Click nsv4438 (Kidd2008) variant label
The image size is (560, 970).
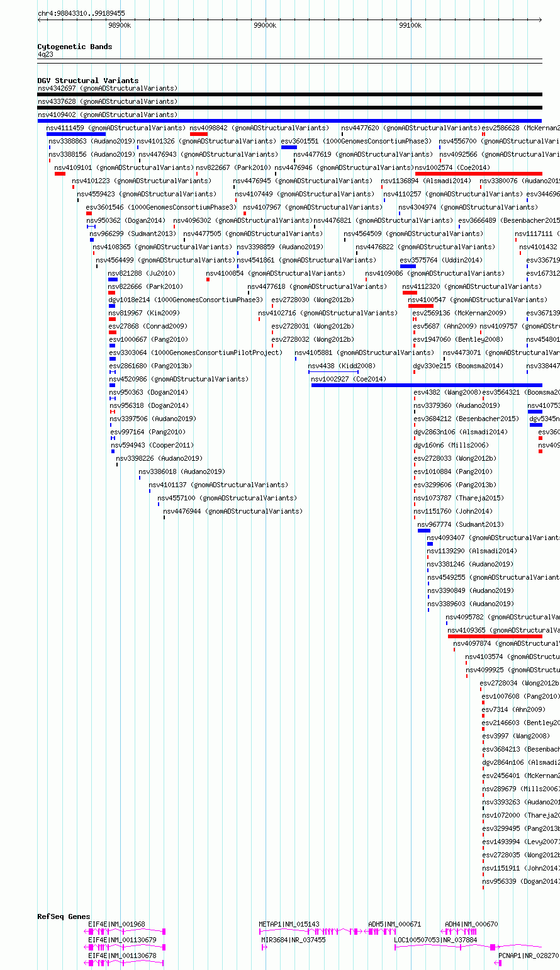(x=341, y=366)
